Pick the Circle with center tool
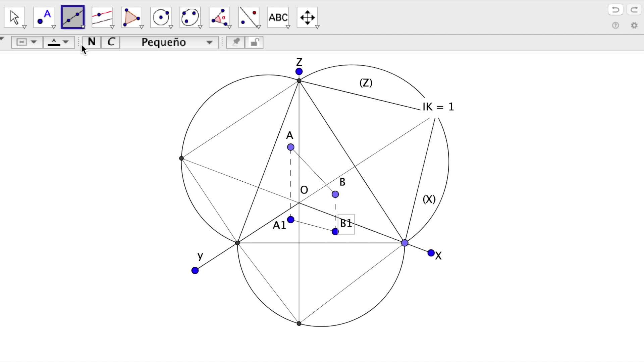The height and width of the screenshot is (362, 644). pyautogui.click(x=161, y=17)
